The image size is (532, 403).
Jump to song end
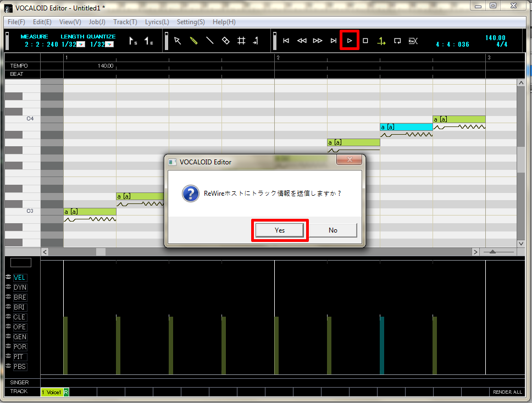click(334, 41)
